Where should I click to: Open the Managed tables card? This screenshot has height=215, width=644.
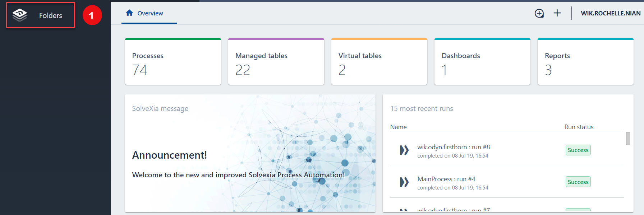click(276, 62)
